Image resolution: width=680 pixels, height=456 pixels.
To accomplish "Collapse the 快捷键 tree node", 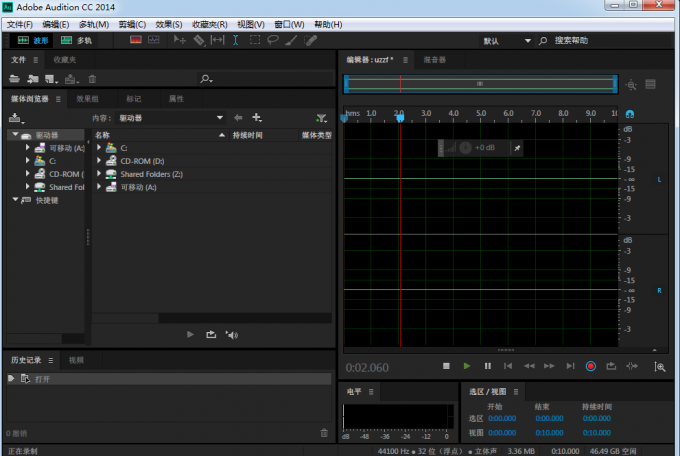I will click(16, 200).
